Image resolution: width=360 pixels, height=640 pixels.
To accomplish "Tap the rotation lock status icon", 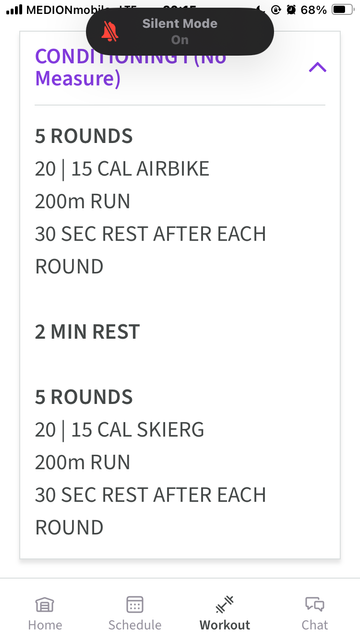I will coord(276,9).
